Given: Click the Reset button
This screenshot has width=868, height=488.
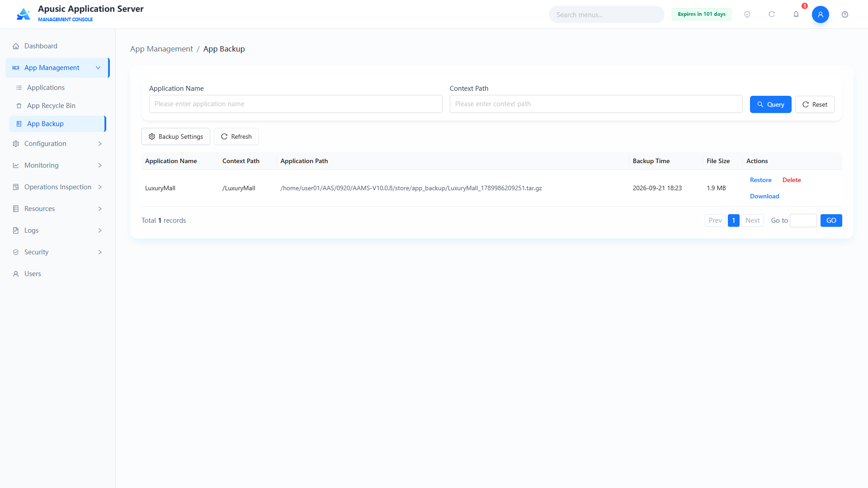Looking at the screenshot, I should click(x=815, y=104).
